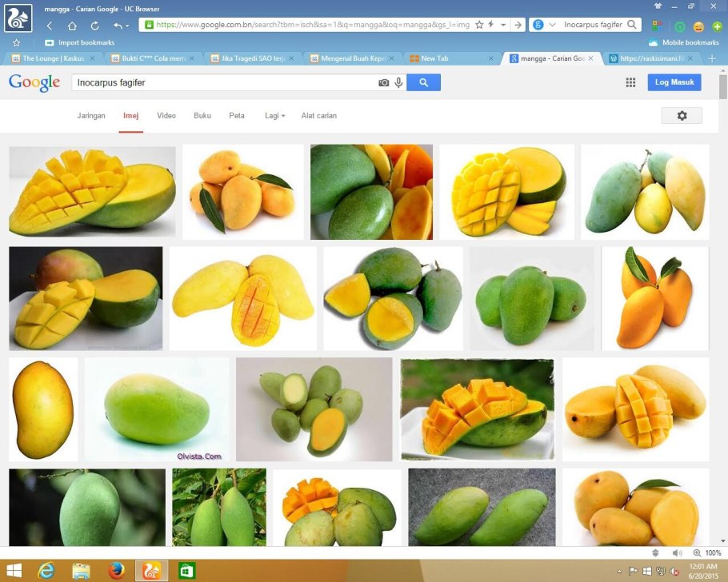Click the Google search text field
This screenshot has height=582, width=728.
coord(224,82)
